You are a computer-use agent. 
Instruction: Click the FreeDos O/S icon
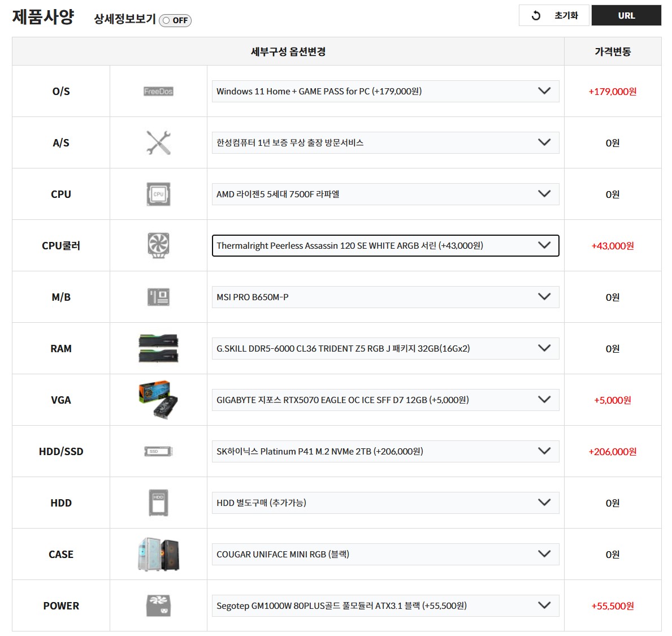[x=158, y=91]
